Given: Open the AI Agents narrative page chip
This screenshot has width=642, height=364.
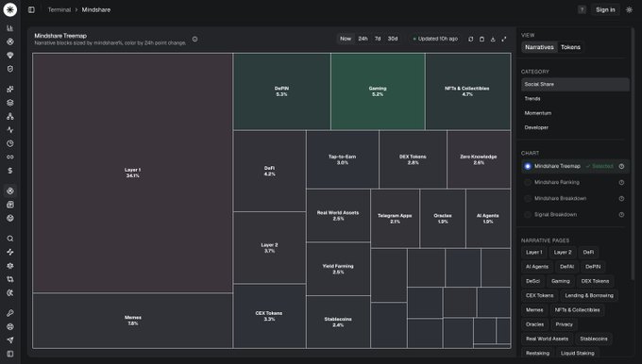Looking at the screenshot, I should point(537,267).
